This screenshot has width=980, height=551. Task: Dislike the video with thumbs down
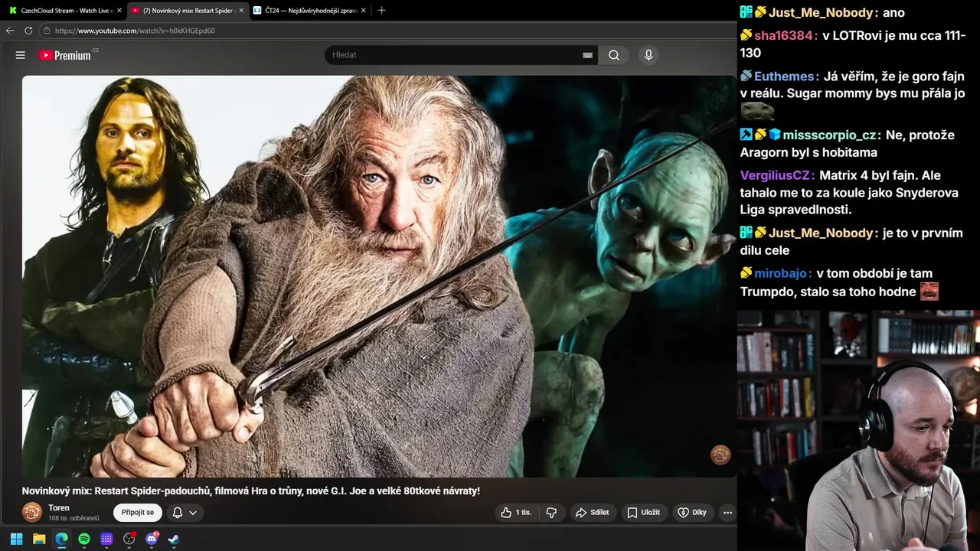(x=551, y=513)
